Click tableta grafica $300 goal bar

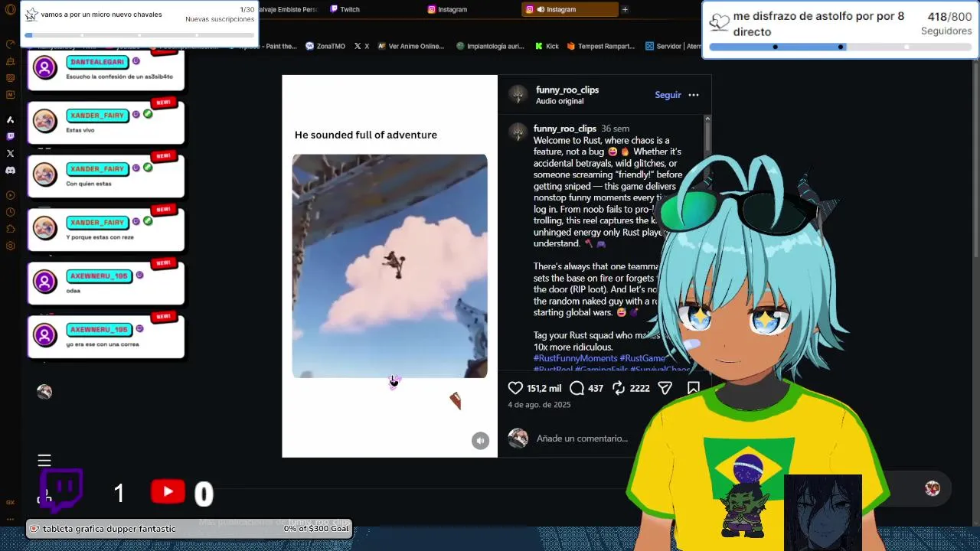(x=189, y=529)
